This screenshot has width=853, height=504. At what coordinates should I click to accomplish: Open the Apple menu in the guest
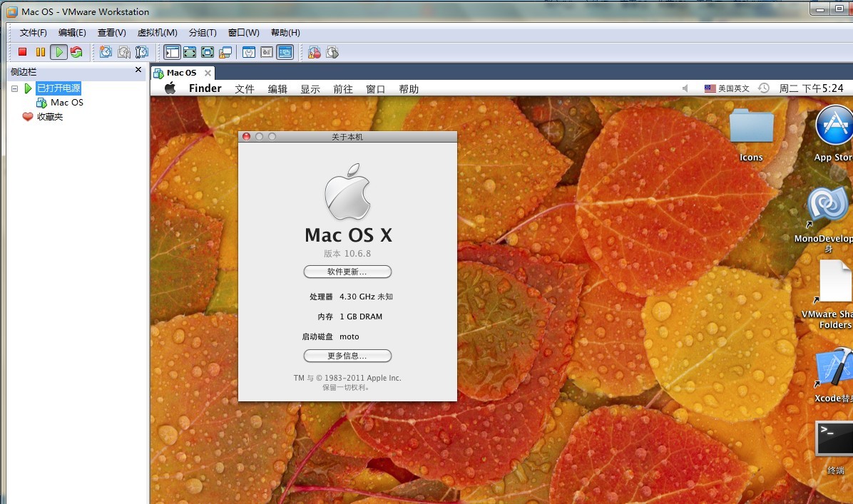coord(170,88)
